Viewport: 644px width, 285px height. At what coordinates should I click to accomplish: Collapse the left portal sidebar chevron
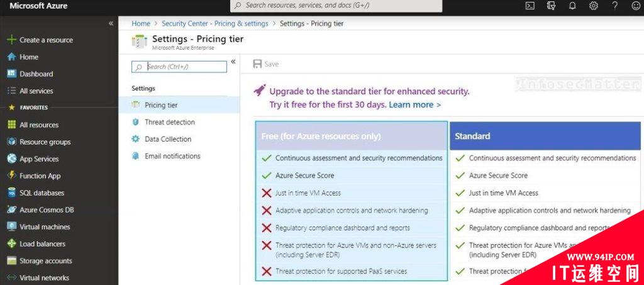111,23
